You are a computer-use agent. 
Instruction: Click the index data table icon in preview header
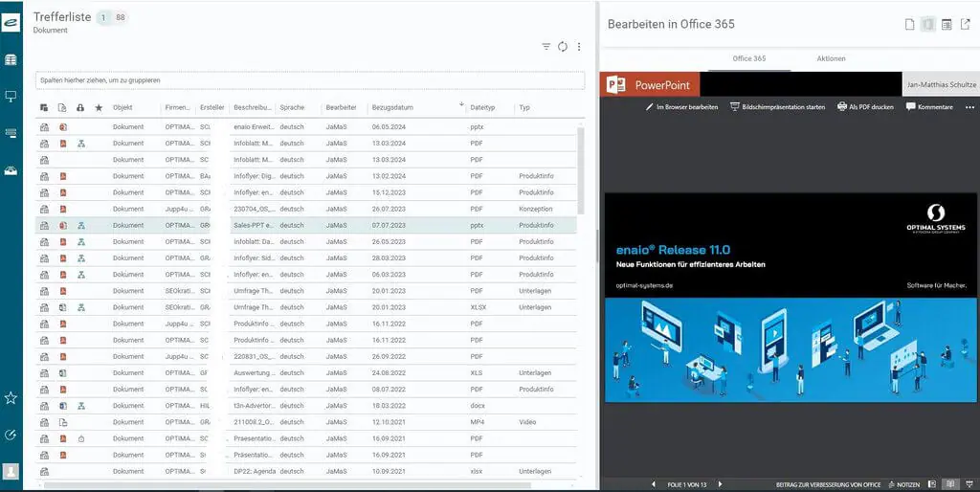[947, 24]
